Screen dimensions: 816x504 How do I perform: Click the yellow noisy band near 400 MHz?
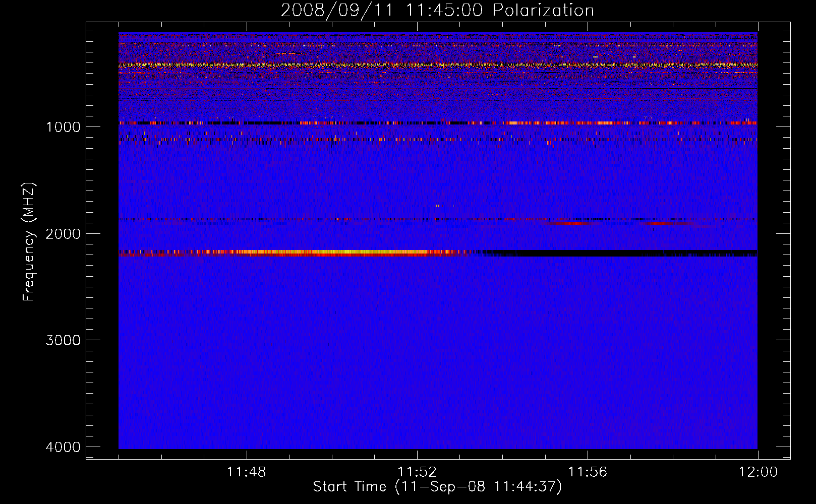point(438,65)
